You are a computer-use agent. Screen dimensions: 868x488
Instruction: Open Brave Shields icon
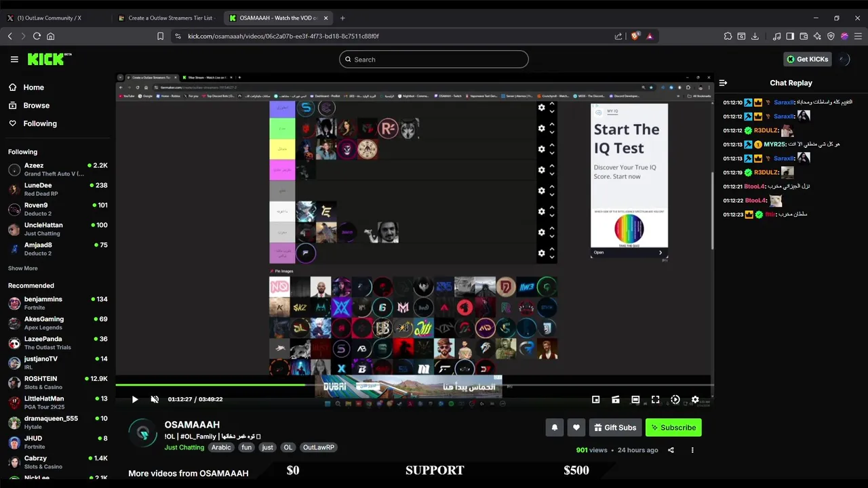[635, 36]
